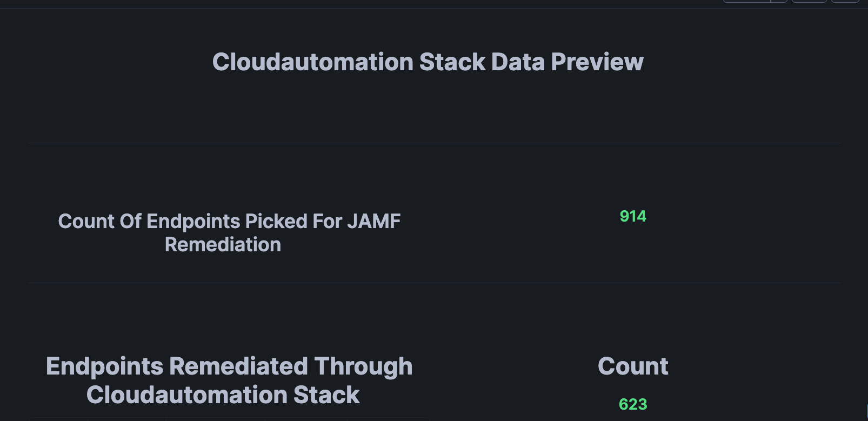
Task: Click the divider line below the JAMF row
Action: click(435, 283)
